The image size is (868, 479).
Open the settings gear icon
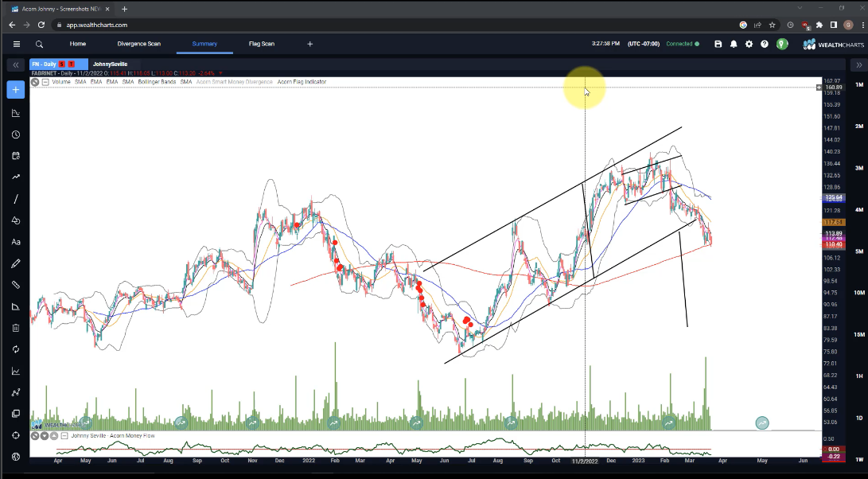pyautogui.click(x=749, y=44)
